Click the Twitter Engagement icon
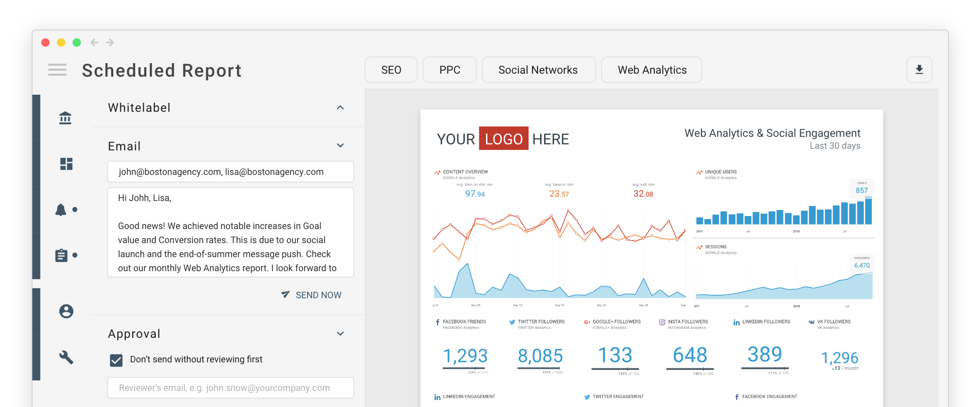The height and width of the screenshot is (407, 980). (x=587, y=397)
